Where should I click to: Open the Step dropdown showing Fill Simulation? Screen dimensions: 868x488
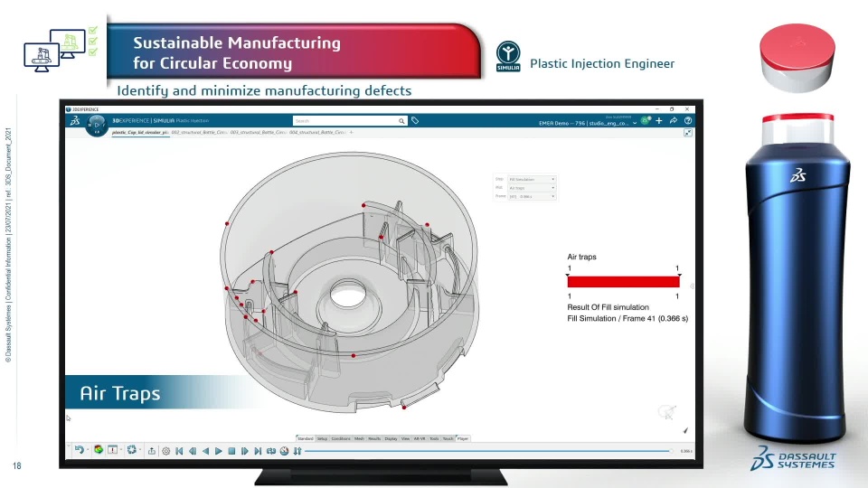click(532, 179)
